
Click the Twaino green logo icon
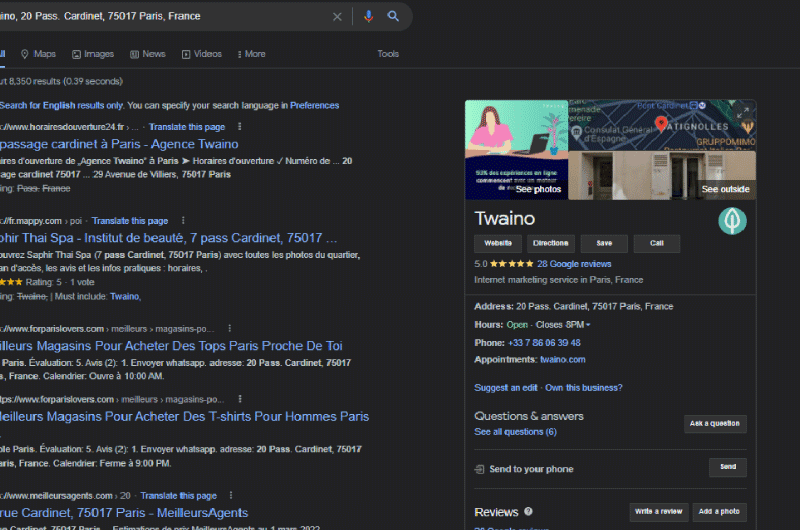pyautogui.click(x=733, y=221)
